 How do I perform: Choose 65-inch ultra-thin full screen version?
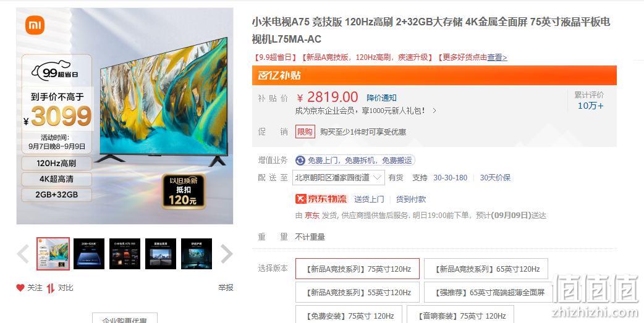click(x=488, y=292)
